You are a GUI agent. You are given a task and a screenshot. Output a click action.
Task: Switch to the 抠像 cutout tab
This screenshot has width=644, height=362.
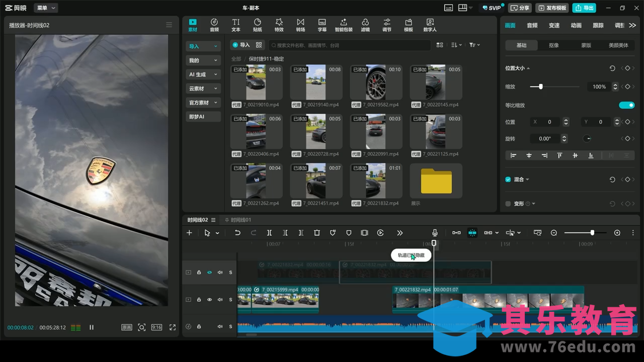(553, 45)
